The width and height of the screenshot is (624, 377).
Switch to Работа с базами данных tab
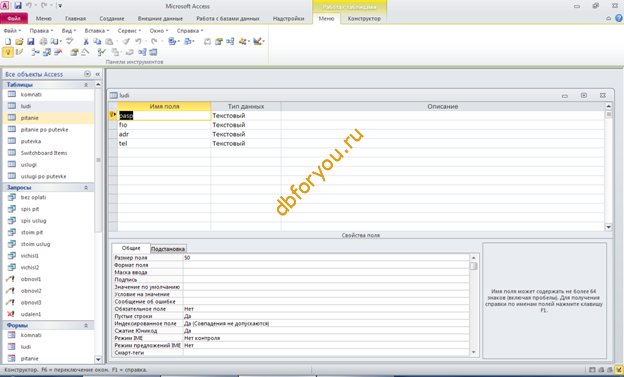coord(228,18)
